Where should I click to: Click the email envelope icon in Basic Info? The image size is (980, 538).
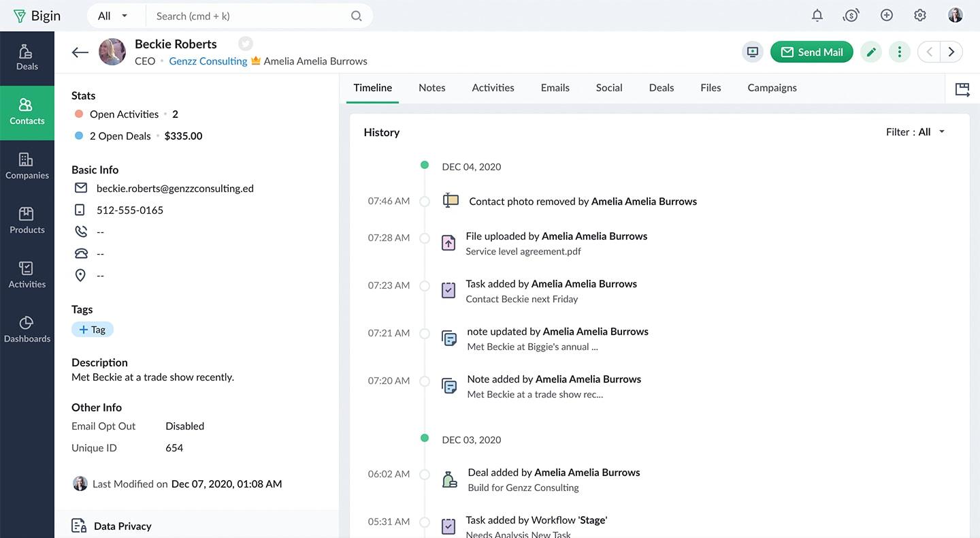[x=81, y=188]
